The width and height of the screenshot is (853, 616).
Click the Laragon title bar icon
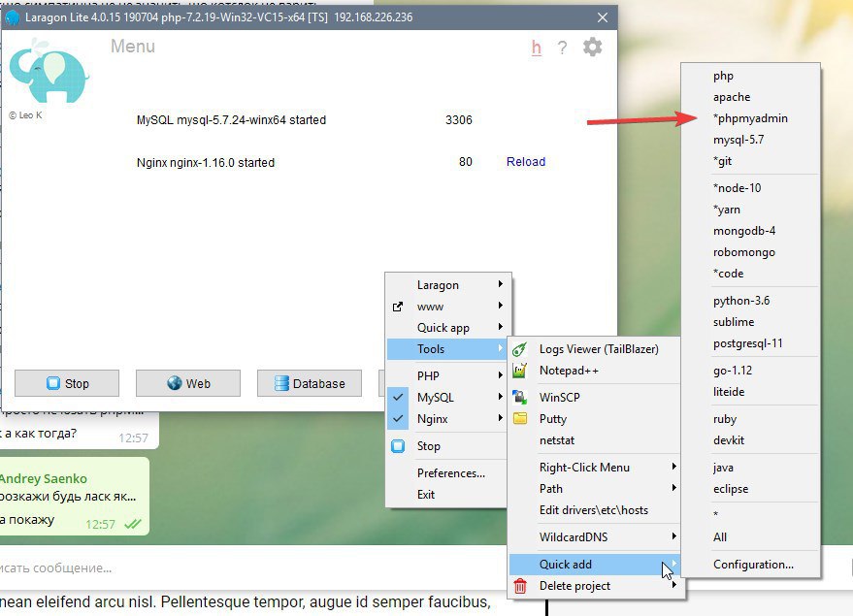pyautogui.click(x=13, y=17)
